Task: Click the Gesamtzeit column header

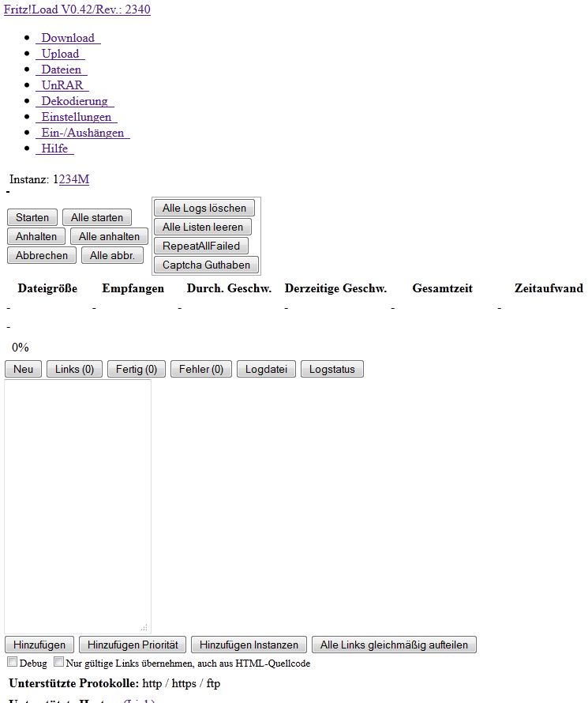Action: [443, 288]
